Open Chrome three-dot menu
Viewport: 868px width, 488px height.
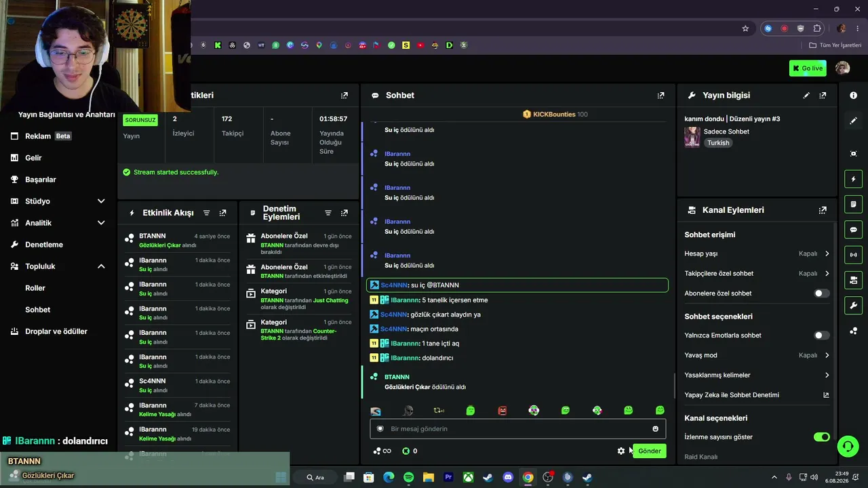[858, 28]
